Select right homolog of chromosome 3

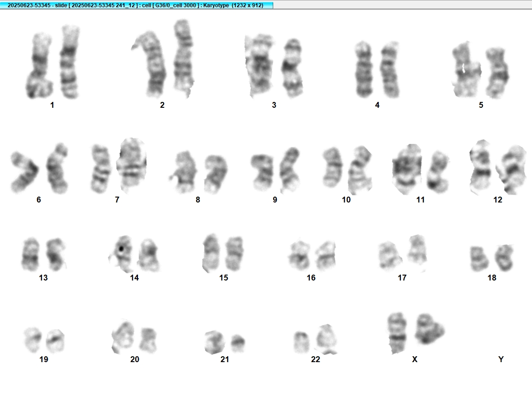292,68
